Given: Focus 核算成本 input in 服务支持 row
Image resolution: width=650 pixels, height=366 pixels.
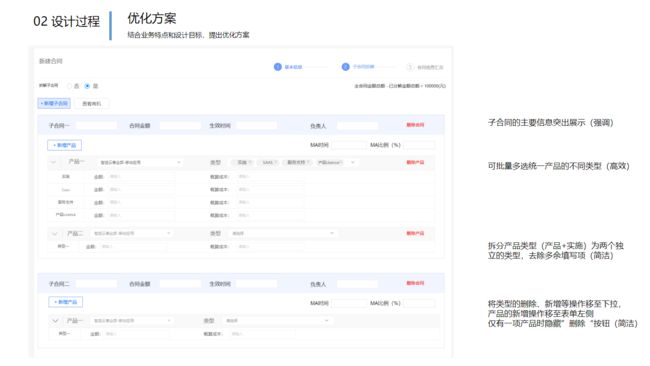Looking at the screenshot, I should tap(269, 202).
